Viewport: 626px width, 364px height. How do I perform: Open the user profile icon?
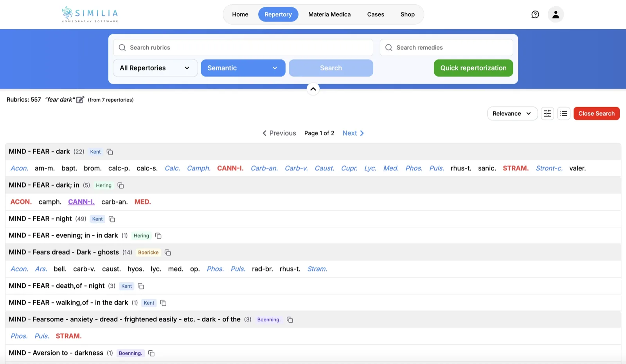[x=556, y=14]
